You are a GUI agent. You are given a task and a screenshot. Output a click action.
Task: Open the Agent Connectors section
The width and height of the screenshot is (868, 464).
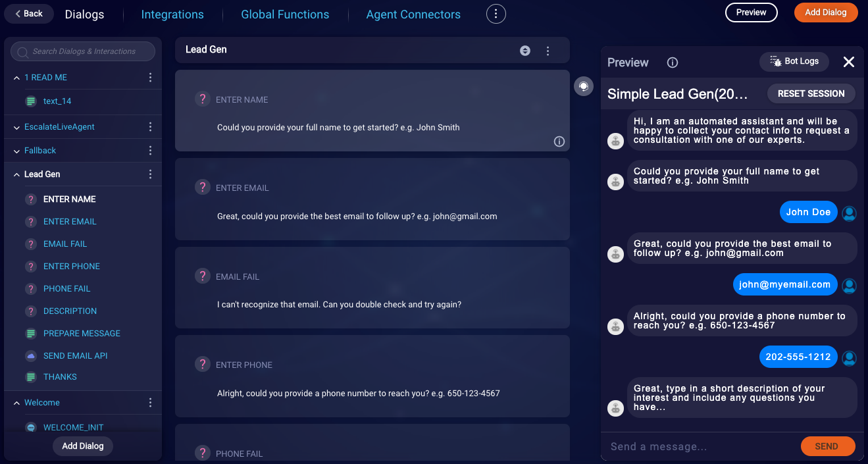click(x=413, y=14)
